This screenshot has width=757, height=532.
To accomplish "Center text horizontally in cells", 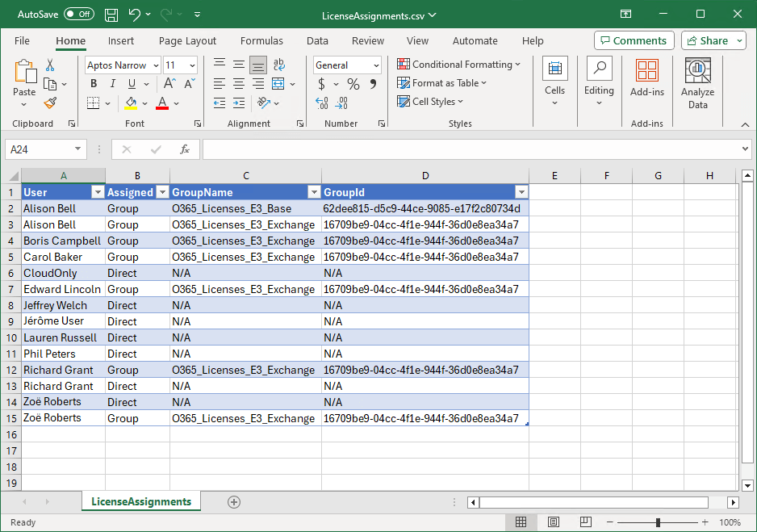I will pyautogui.click(x=239, y=83).
